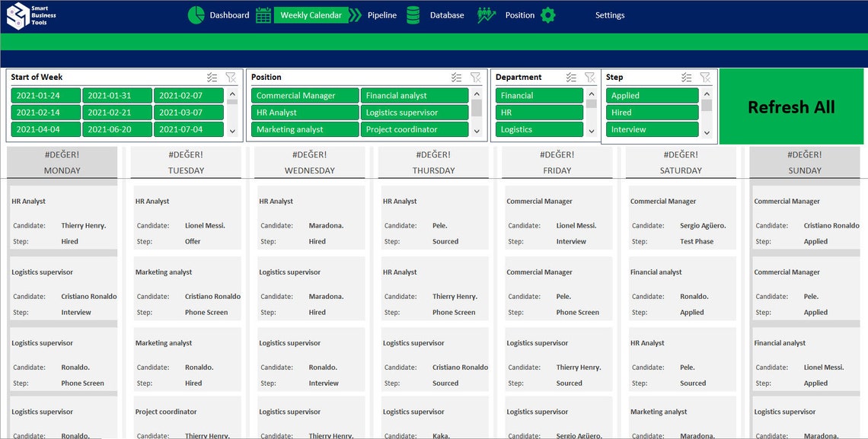The height and width of the screenshot is (439, 868).
Task: Click the down arrow on Department slicer
Action: 592,131
